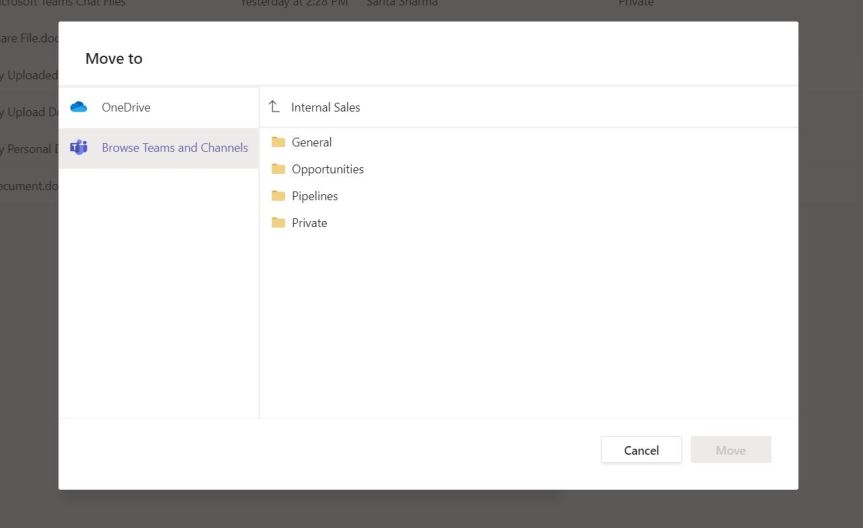Click the OneDrive cloud icon
Viewport: 863px width, 528px height.
click(79, 107)
